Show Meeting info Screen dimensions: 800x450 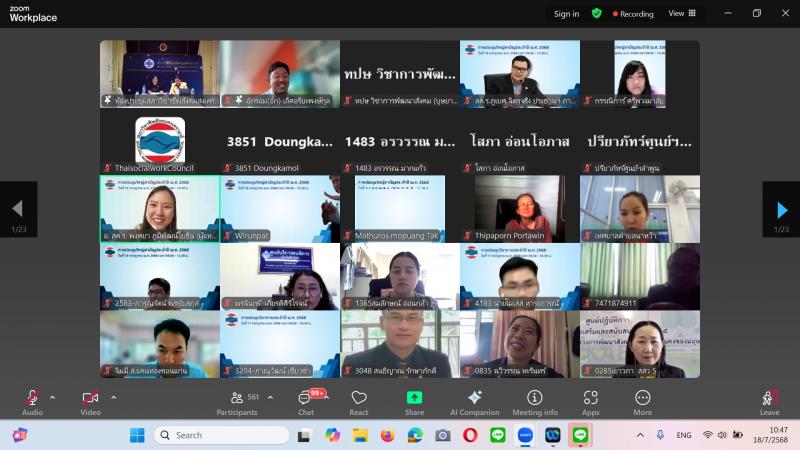(535, 402)
